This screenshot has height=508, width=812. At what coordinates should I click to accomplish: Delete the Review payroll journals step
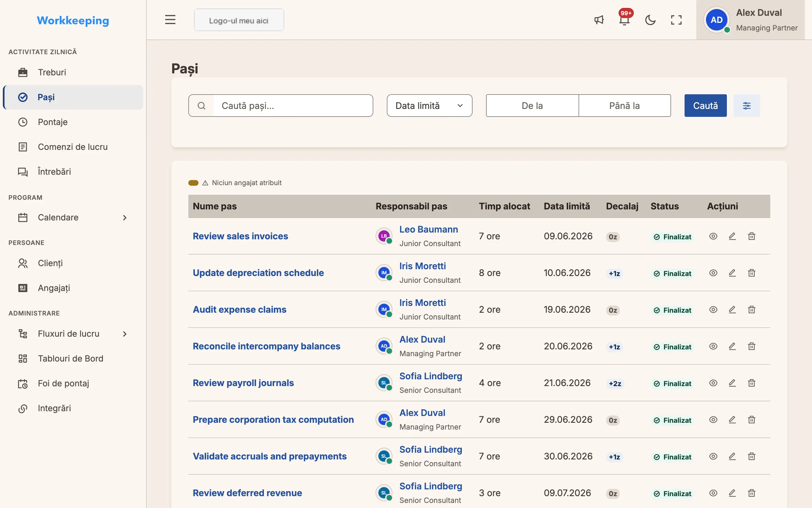(752, 383)
